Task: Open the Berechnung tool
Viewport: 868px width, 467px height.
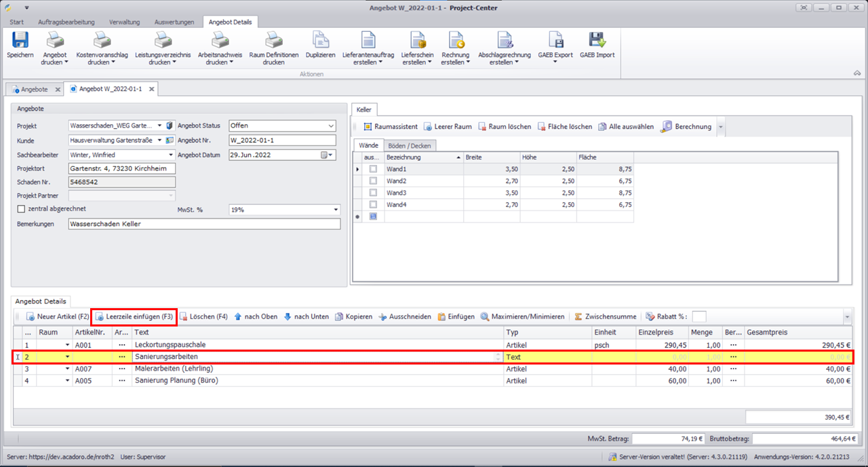Action: 686,126
